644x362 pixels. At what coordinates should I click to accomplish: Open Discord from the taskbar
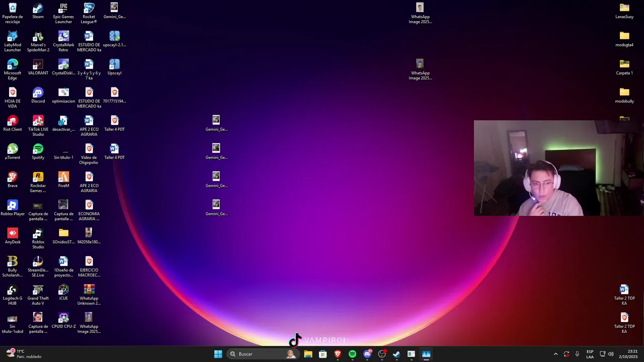367,354
